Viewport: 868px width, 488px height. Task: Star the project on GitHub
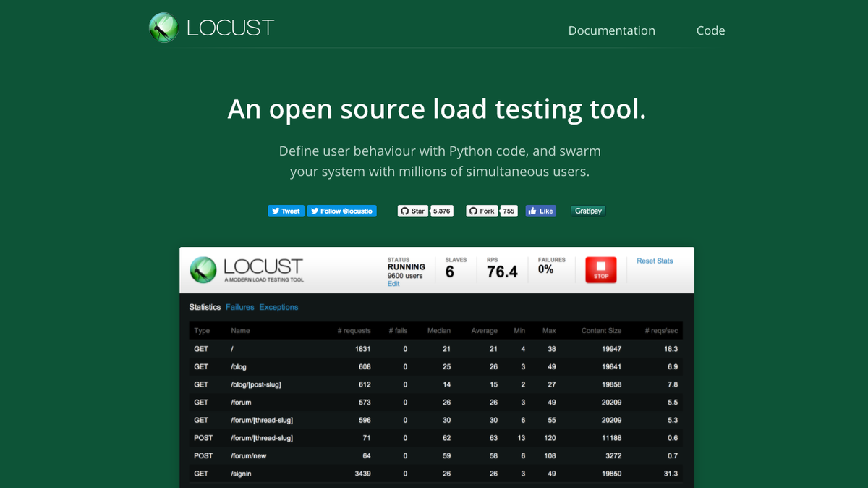point(413,211)
